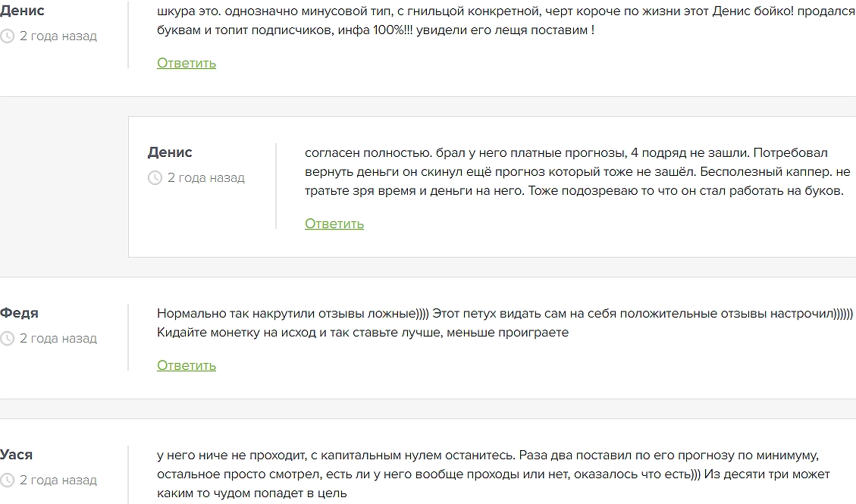The image size is (856, 504).
Task: Click the "2 года назад" timestamp in the nested reply
Action: 206,178
